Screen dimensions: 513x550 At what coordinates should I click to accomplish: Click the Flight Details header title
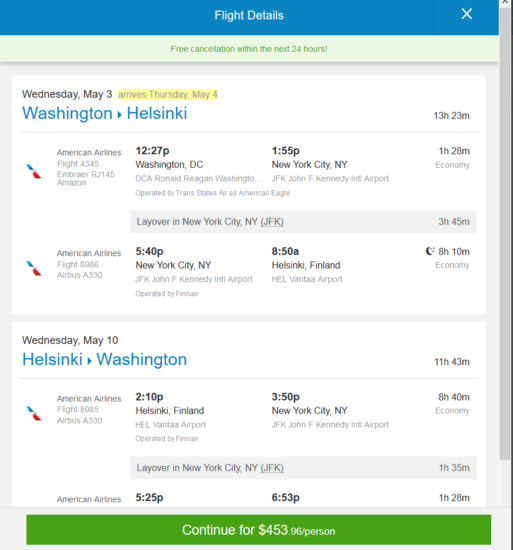[249, 15]
